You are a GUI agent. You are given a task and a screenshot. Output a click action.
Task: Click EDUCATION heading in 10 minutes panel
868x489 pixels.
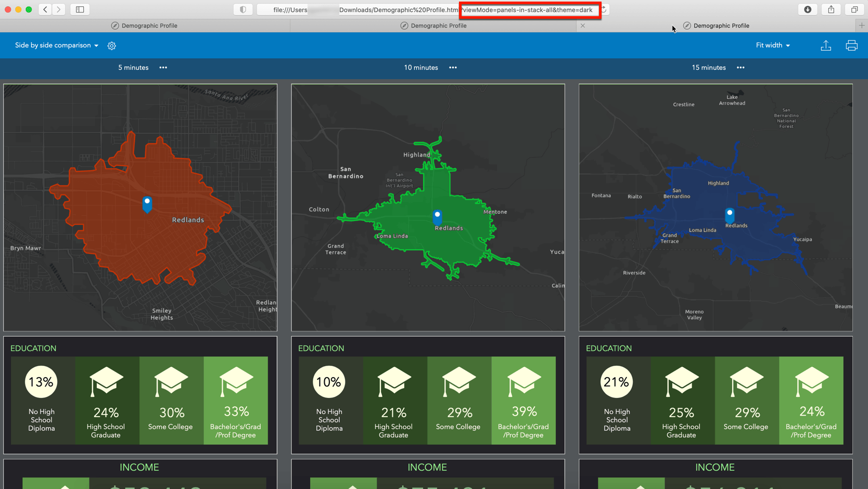321,349
